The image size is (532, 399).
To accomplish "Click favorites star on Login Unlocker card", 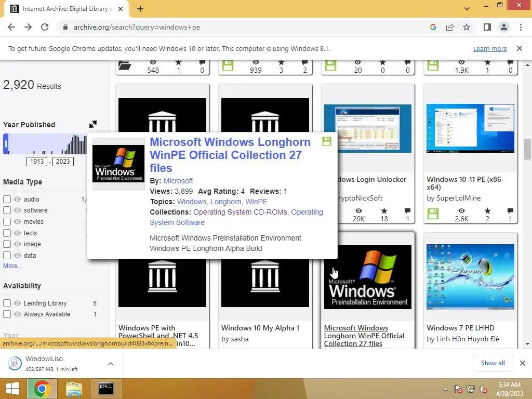I will [x=384, y=211].
